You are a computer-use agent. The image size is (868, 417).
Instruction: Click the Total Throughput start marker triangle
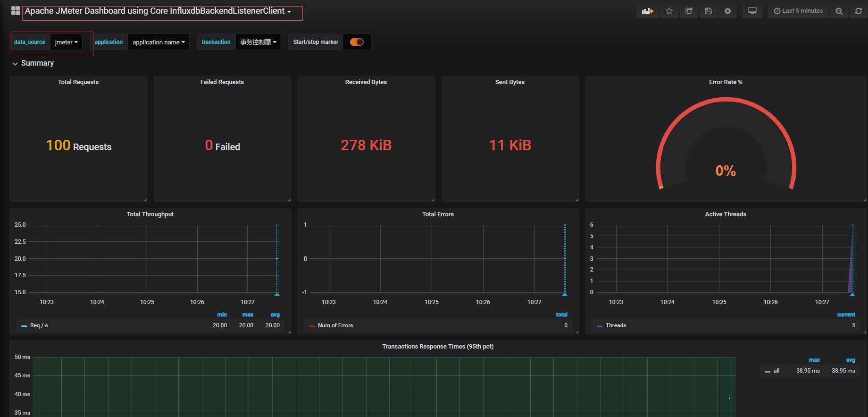(277, 294)
